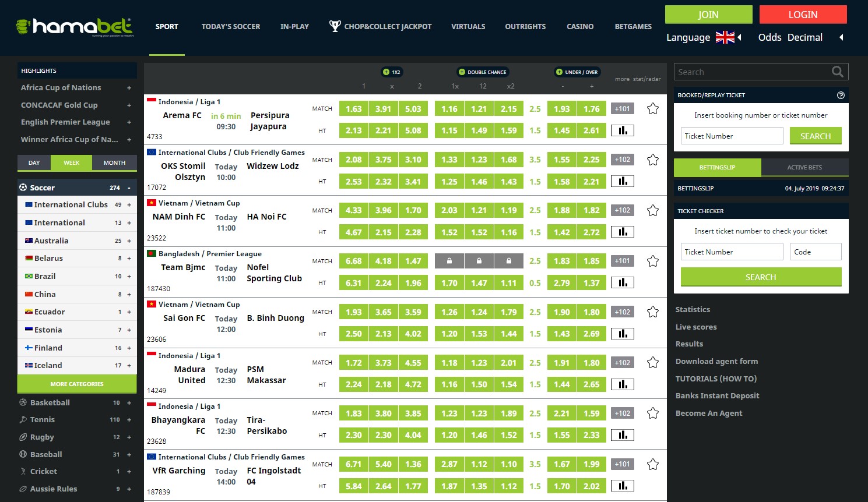Open +101 more markets for Arema FC
This screenshot has width=868, height=502.
point(623,108)
